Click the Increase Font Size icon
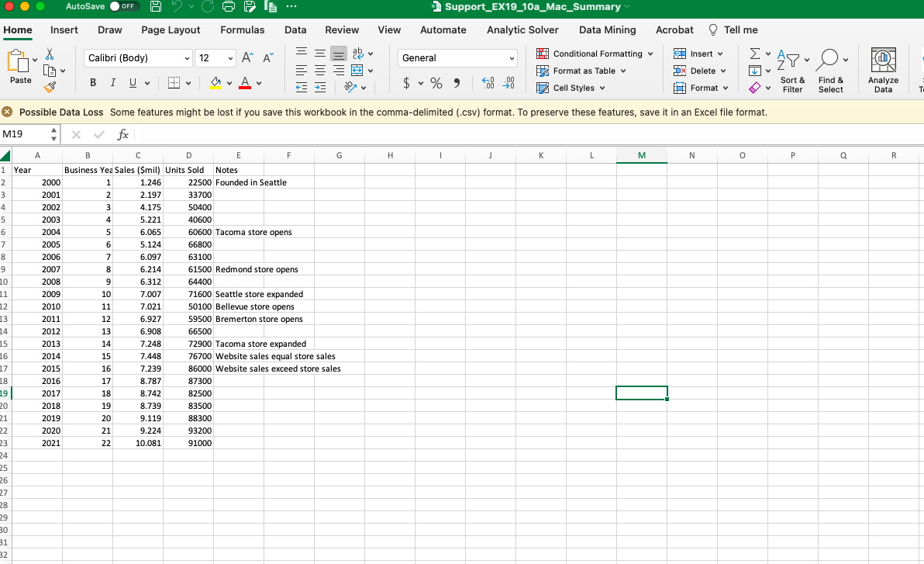The height and width of the screenshot is (564, 924). [x=247, y=58]
